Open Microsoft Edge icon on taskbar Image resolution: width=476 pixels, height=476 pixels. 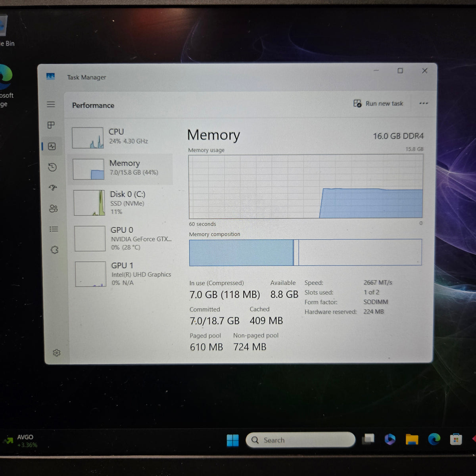coord(434,439)
